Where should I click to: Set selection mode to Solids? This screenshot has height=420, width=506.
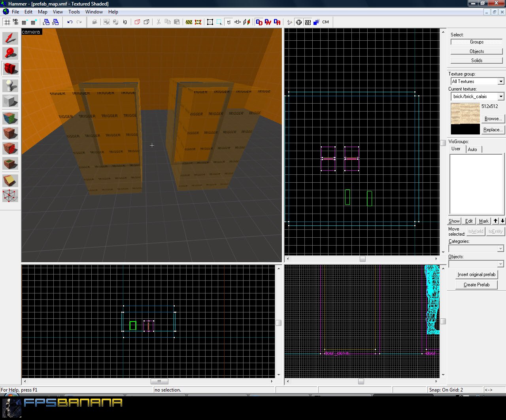(476, 61)
